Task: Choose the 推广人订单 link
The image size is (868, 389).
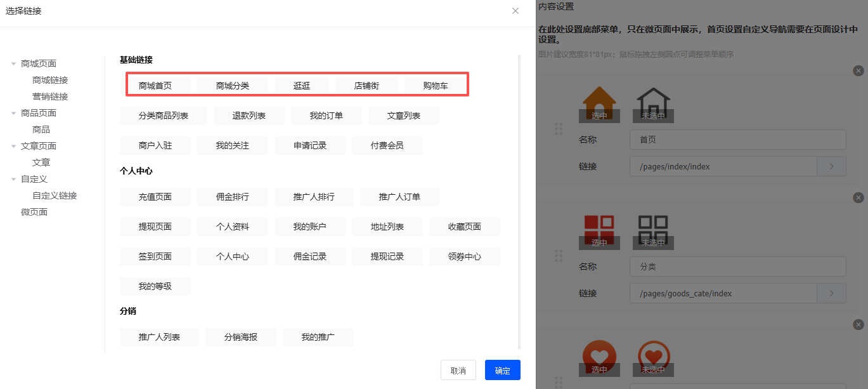Action: coord(399,197)
